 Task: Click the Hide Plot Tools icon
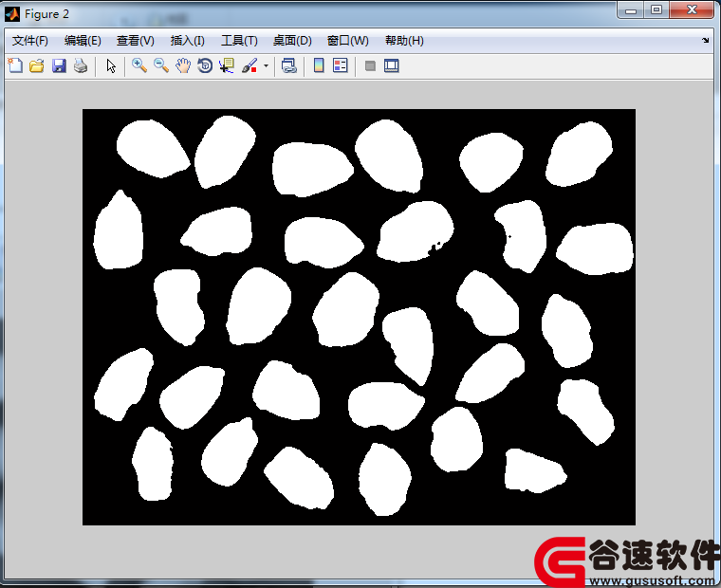pos(370,65)
